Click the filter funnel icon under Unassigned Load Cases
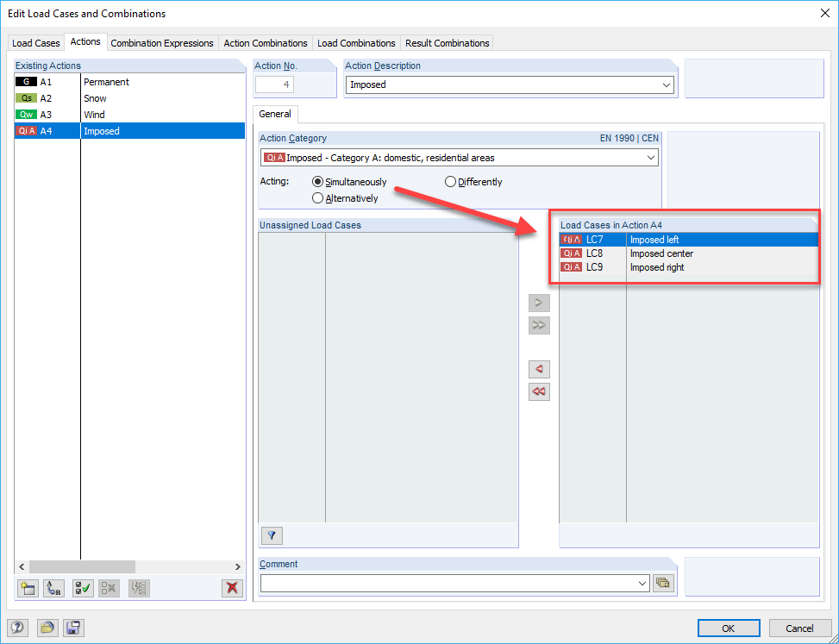839x644 pixels. click(272, 535)
